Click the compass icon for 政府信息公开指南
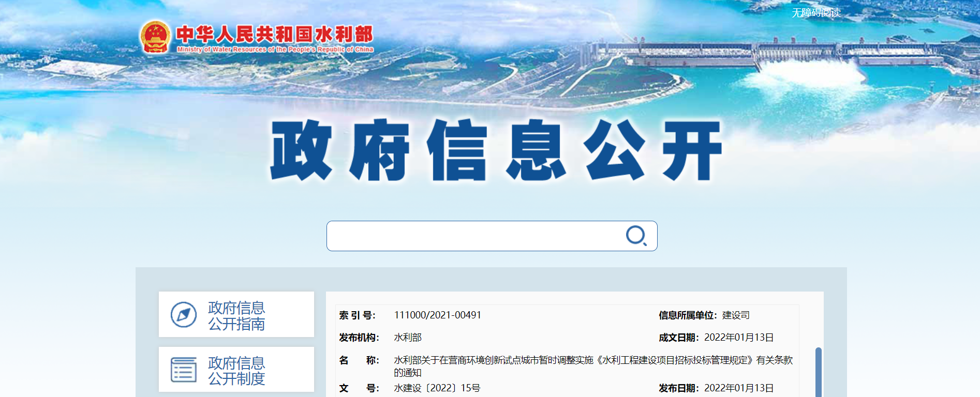 184,315
